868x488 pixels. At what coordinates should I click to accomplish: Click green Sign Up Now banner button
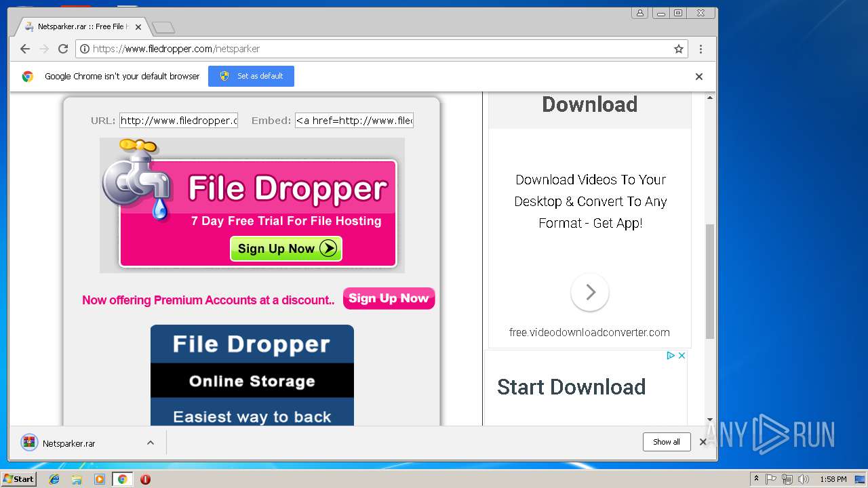click(286, 249)
